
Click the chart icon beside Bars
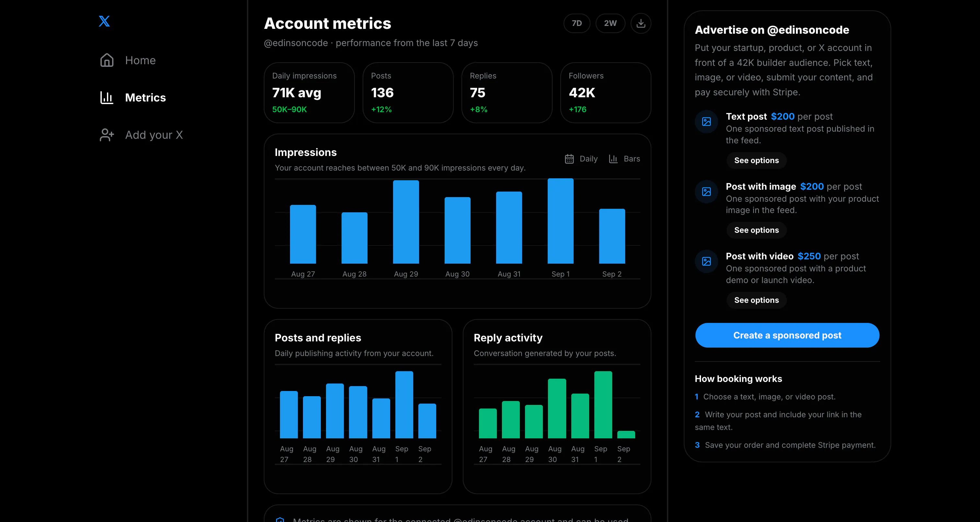(x=613, y=159)
